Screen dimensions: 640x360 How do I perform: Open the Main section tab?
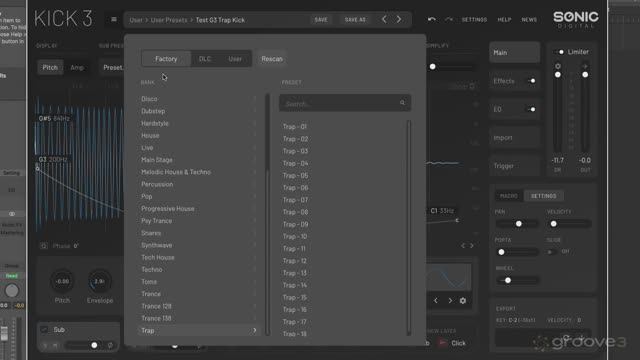[515, 53]
